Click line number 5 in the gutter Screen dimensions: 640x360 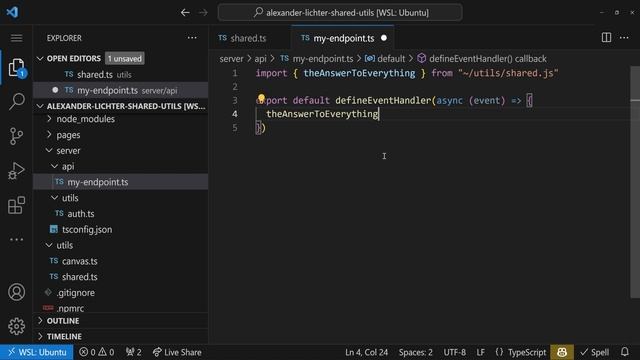click(235, 128)
